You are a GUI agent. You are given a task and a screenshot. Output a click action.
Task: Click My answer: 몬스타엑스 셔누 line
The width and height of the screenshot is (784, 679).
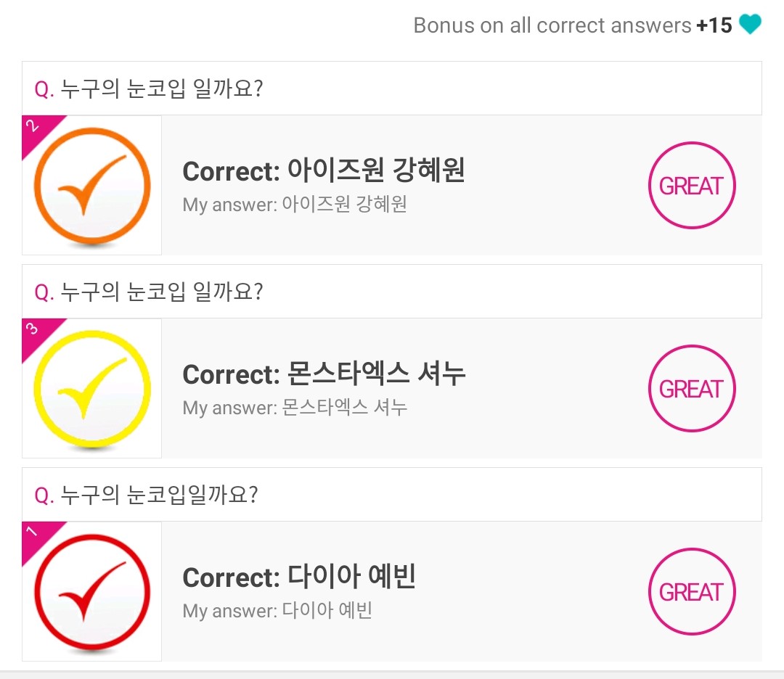[x=295, y=408]
